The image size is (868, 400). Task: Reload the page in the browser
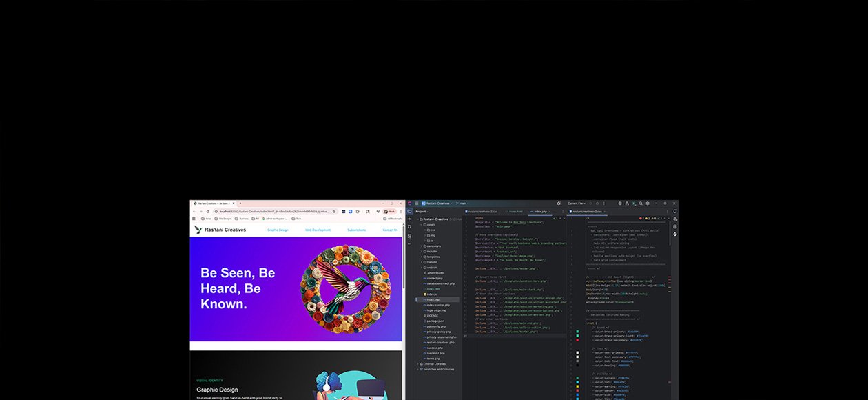(208, 211)
